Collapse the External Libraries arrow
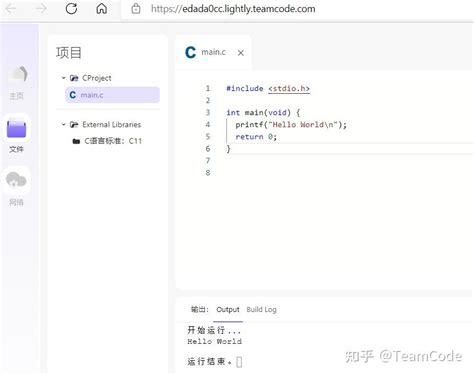This screenshot has height=375, width=474. click(x=63, y=125)
